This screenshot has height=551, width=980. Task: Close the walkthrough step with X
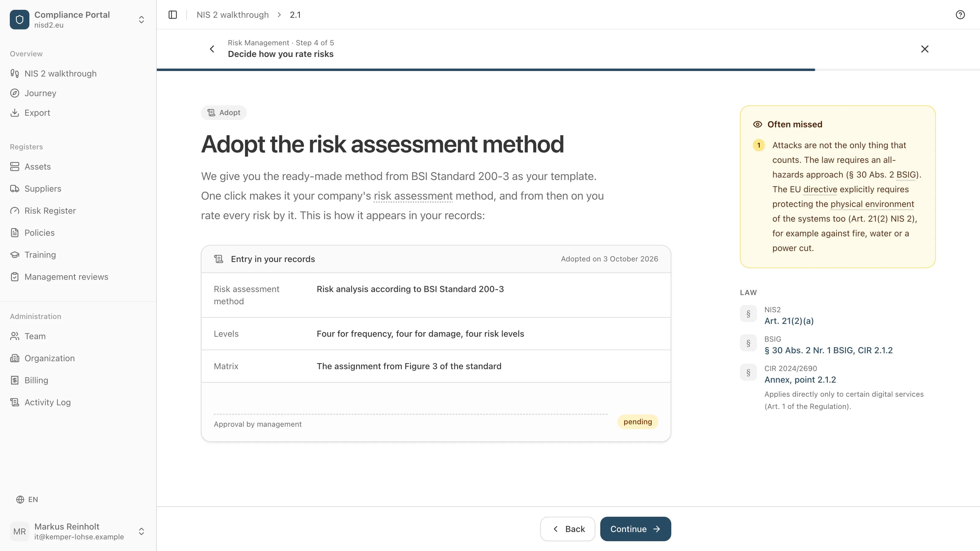pyautogui.click(x=925, y=49)
